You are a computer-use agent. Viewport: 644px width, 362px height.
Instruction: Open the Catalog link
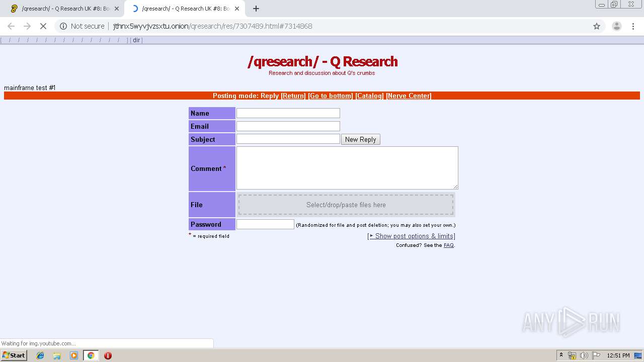pyautogui.click(x=370, y=96)
